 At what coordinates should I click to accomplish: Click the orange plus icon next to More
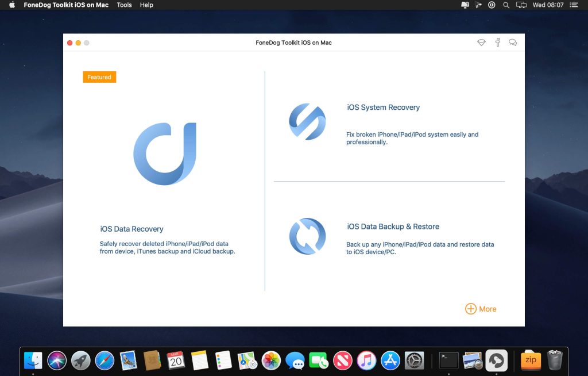[471, 309]
